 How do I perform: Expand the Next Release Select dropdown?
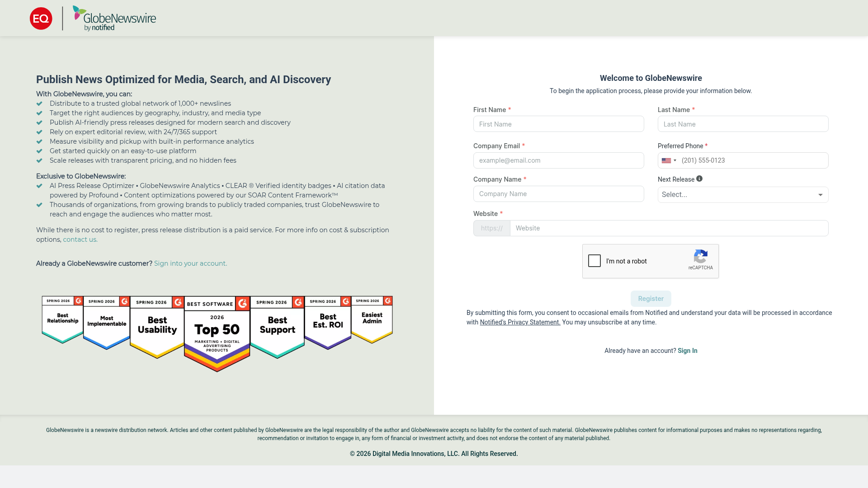pyautogui.click(x=743, y=195)
